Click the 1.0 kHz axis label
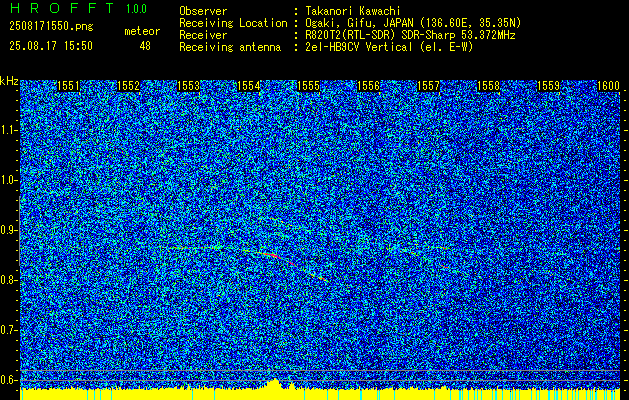 [8, 180]
